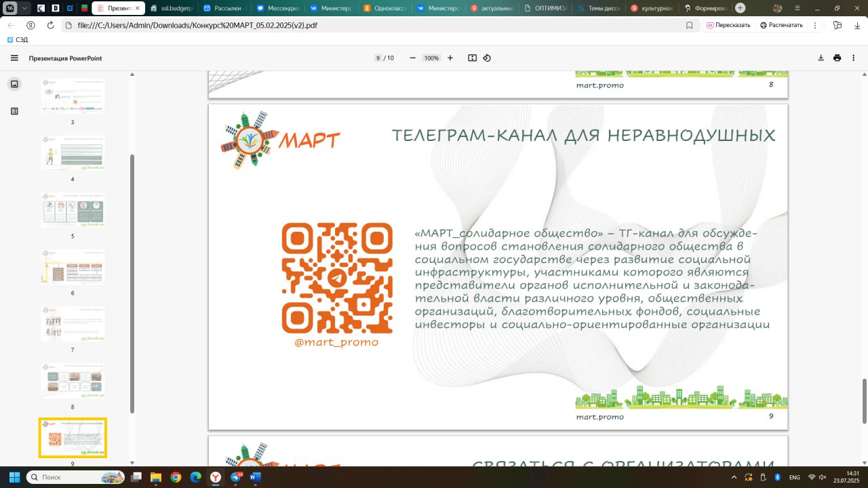
Task: Click the page number input field
Action: (x=378, y=58)
